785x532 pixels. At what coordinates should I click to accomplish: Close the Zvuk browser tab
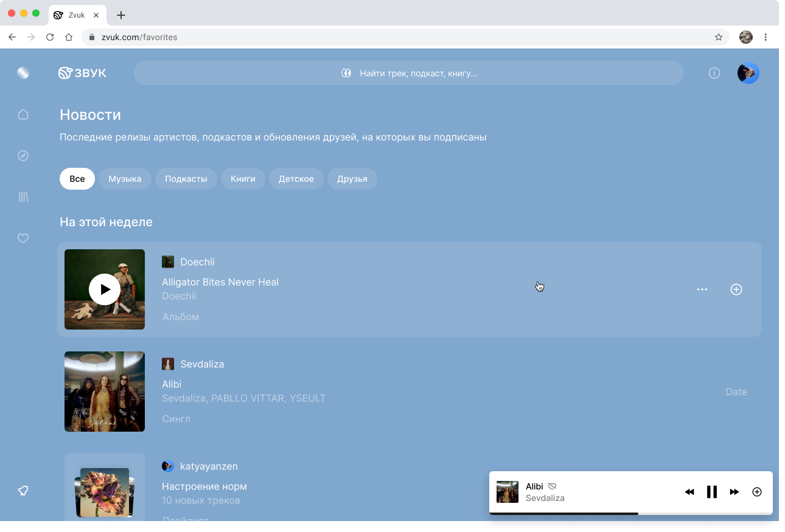(96, 15)
